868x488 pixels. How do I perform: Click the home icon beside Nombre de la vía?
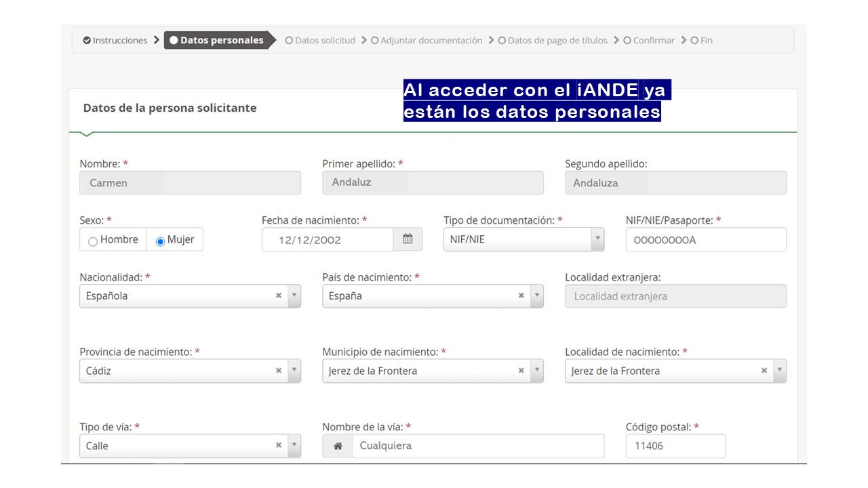coord(338,446)
